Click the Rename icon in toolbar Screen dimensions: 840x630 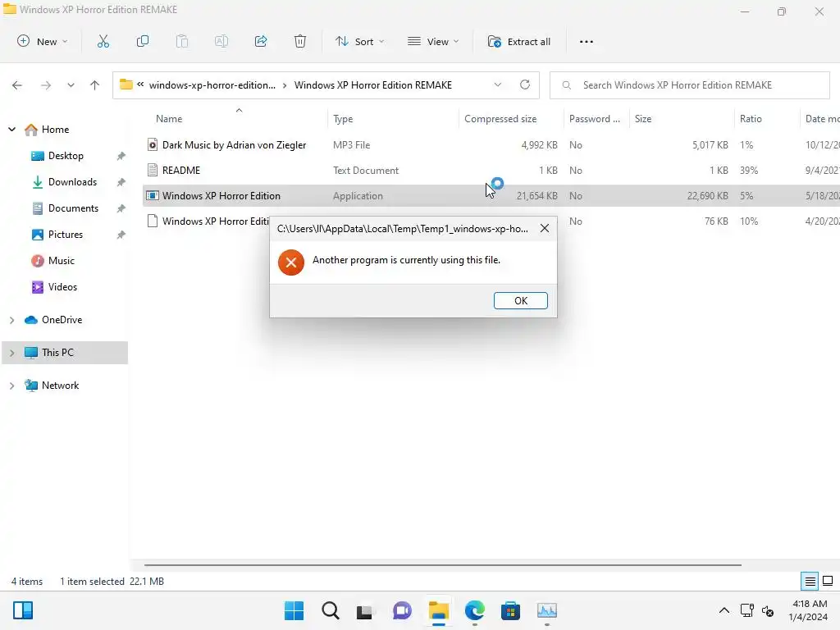[x=221, y=41]
